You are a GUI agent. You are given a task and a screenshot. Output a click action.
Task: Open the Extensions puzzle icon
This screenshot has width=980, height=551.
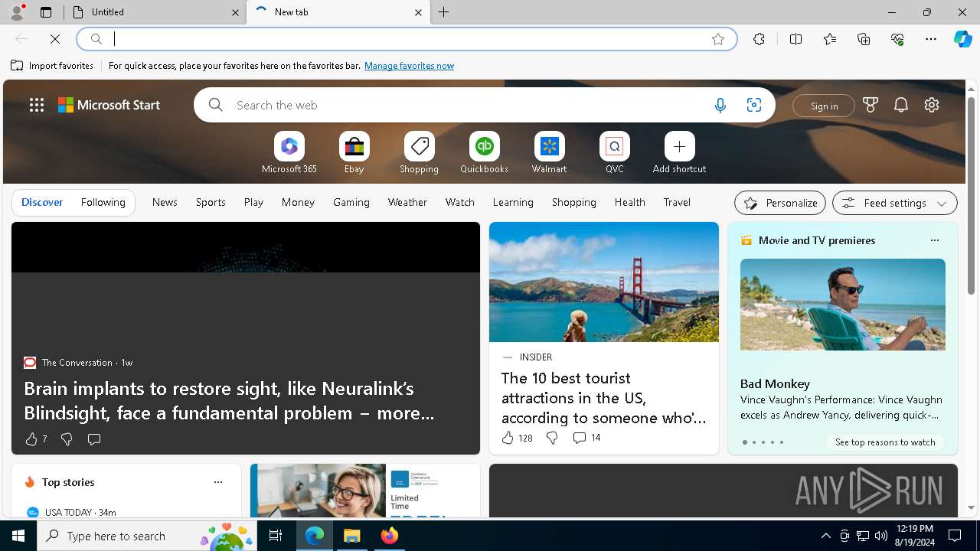pyautogui.click(x=759, y=39)
